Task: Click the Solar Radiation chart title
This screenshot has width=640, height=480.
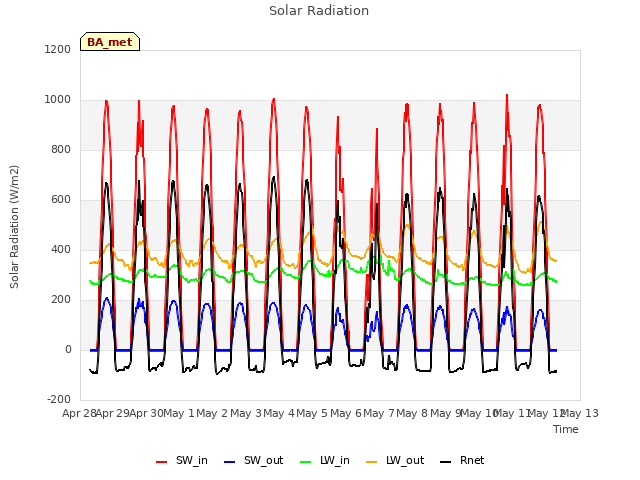Action: pos(319,11)
